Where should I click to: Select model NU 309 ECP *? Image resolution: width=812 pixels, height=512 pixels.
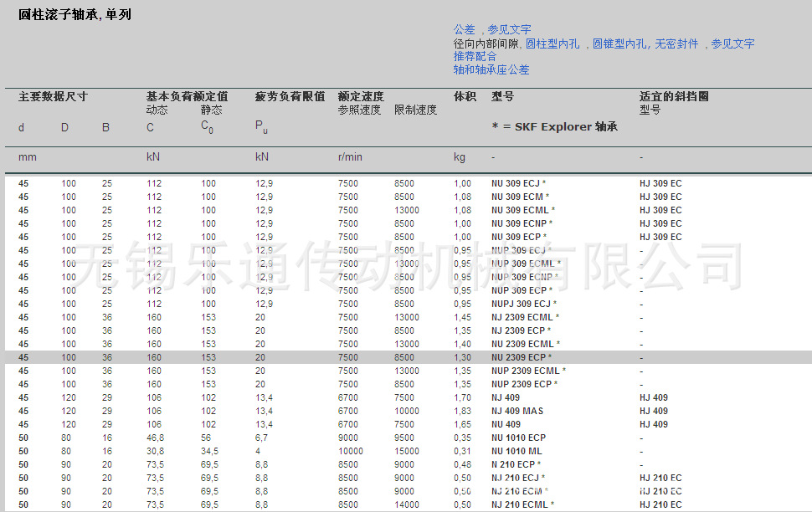pyautogui.click(x=519, y=237)
